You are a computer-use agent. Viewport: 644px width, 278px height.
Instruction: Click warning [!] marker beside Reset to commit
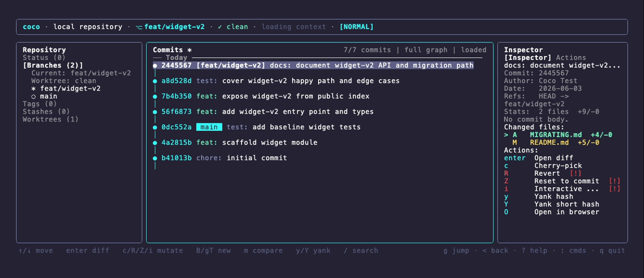(x=614, y=181)
